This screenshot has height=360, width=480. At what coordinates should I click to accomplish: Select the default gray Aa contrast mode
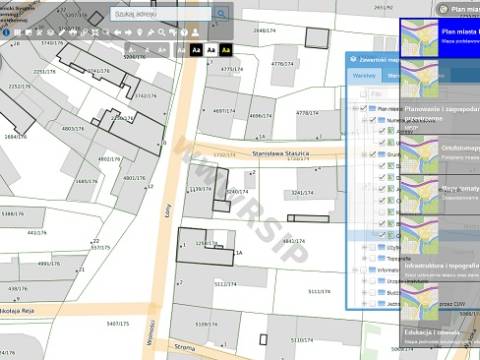coord(181,50)
